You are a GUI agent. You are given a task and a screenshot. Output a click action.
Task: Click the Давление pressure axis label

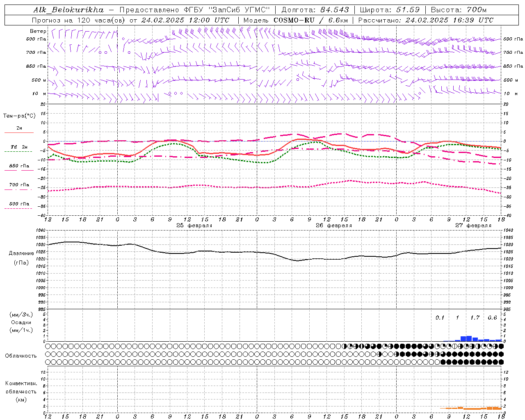pyautogui.click(x=21, y=253)
